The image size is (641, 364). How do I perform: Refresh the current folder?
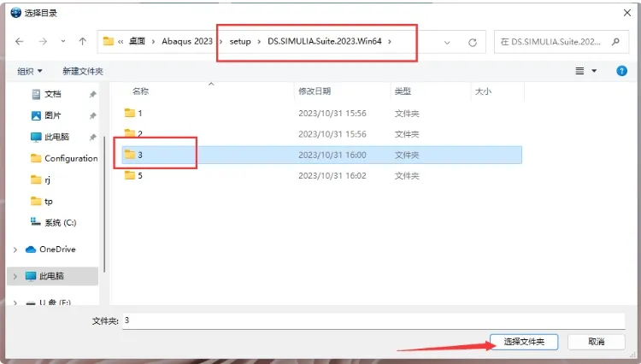[x=473, y=42]
